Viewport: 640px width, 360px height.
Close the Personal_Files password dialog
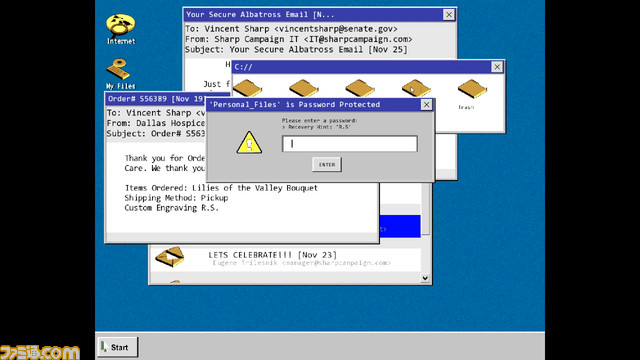(x=426, y=105)
